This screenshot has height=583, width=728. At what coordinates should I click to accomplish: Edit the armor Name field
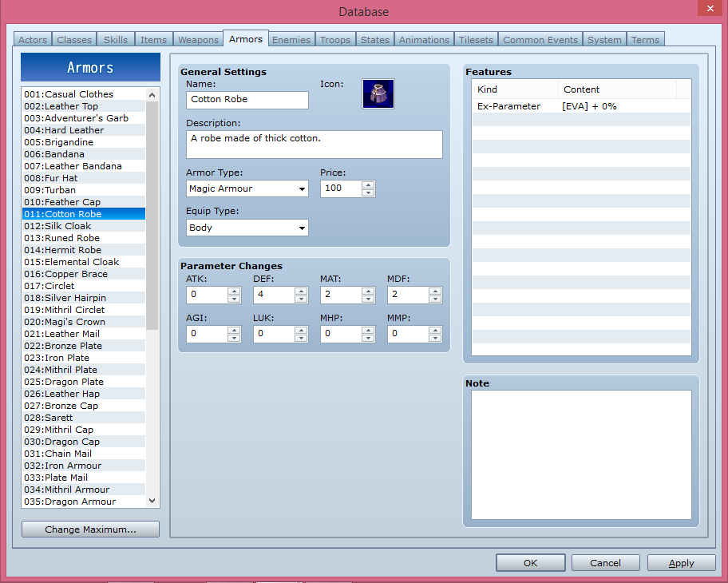[247, 99]
